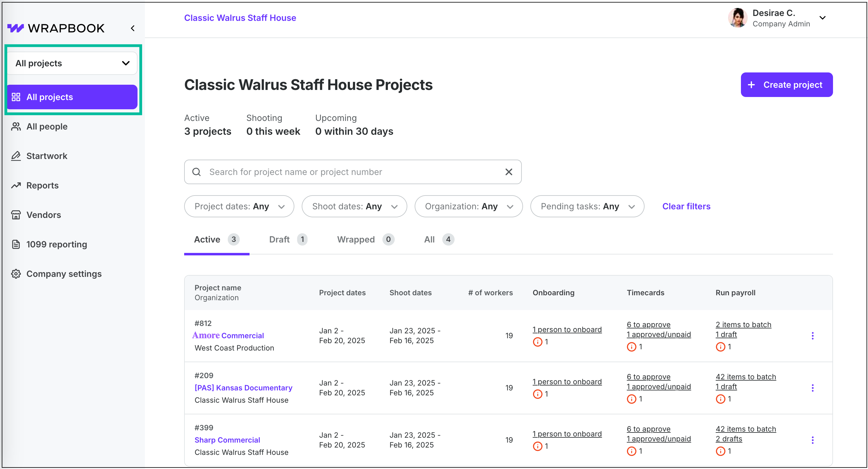Screen dimensions: 868x469
Task: Open the three-dot menu for Sharp Commercial
Action: (x=812, y=440)
